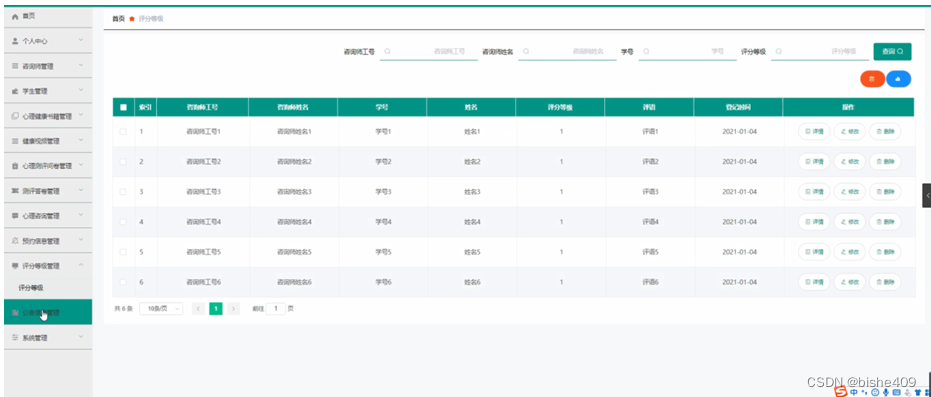Click 首页 in the breadcrumb

coord(118,18)
